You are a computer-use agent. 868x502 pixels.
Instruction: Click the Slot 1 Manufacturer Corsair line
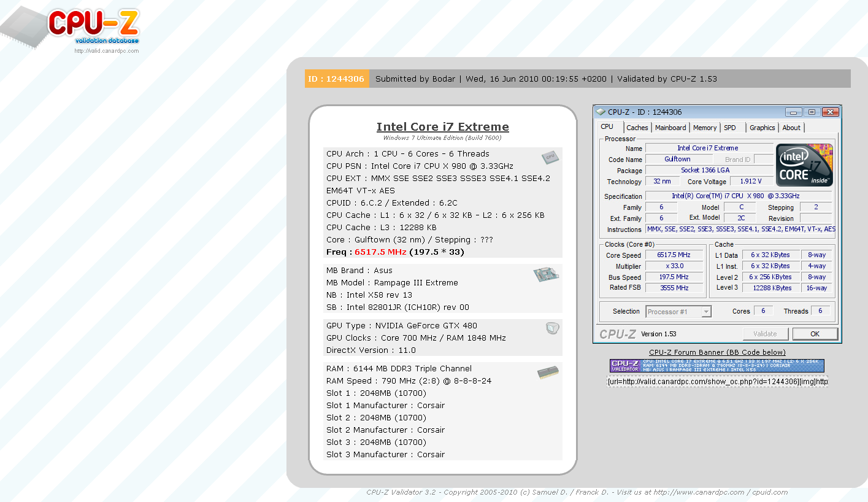pyautogui.click(x=385, y=406)
